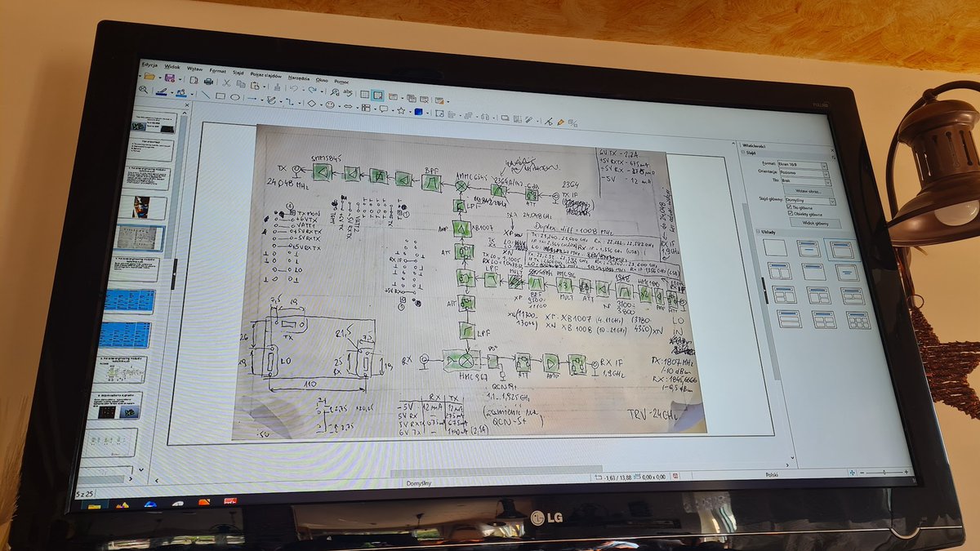Screen dimensions: 980x551
Task: Open the Orientacja dropdown in the sidebar
Action: click(x=826, y=174)
